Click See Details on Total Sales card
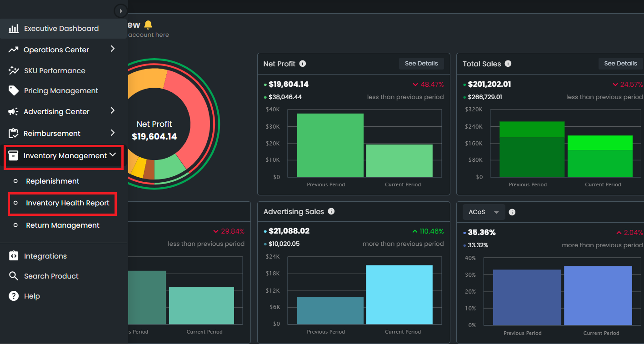The width and height of the screenshot is (644, 344). [x=620, y=63]
